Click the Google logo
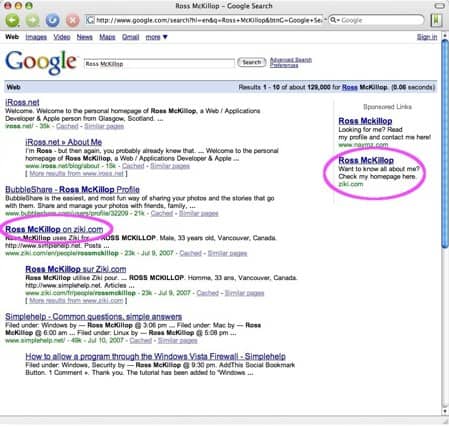Viewport: 449px width, 427px height. pos(41,62)
